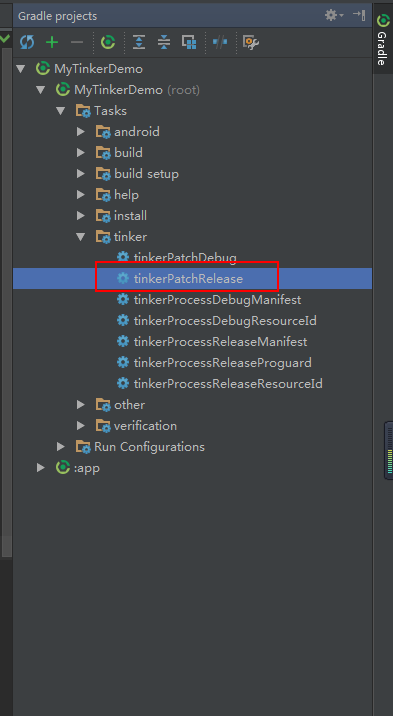Screen dimensions: 393x716
Task: Expand the android tasks folder
Action: (x=81, y=132)
